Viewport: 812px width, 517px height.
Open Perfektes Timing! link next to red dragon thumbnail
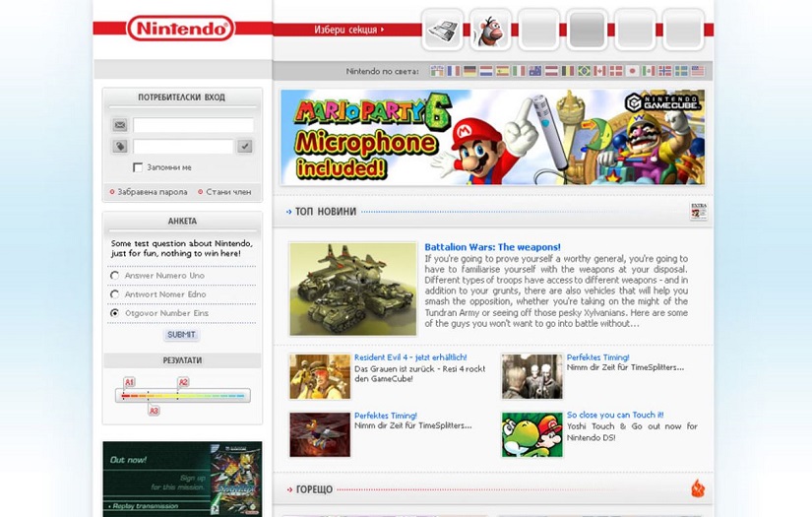[x=385, y=416]
